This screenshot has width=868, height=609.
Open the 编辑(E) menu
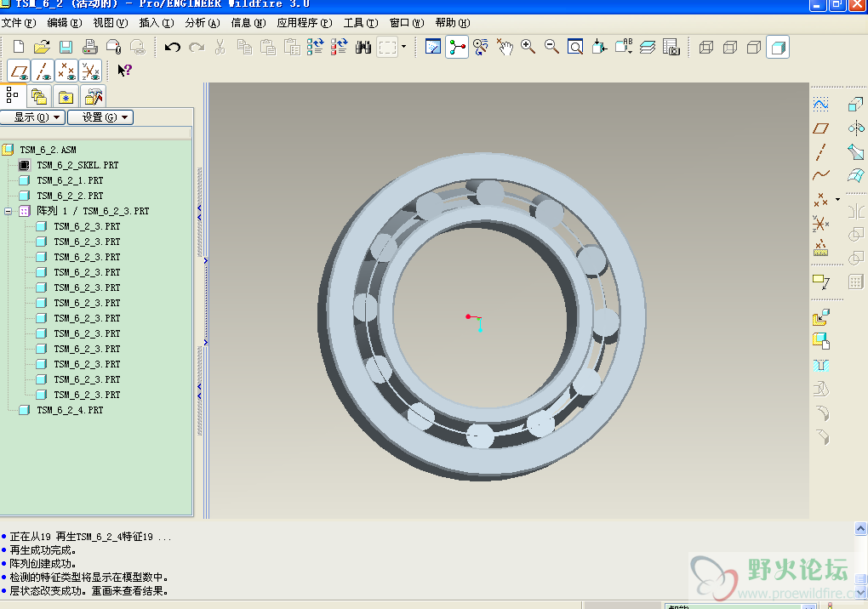point(64,23)
